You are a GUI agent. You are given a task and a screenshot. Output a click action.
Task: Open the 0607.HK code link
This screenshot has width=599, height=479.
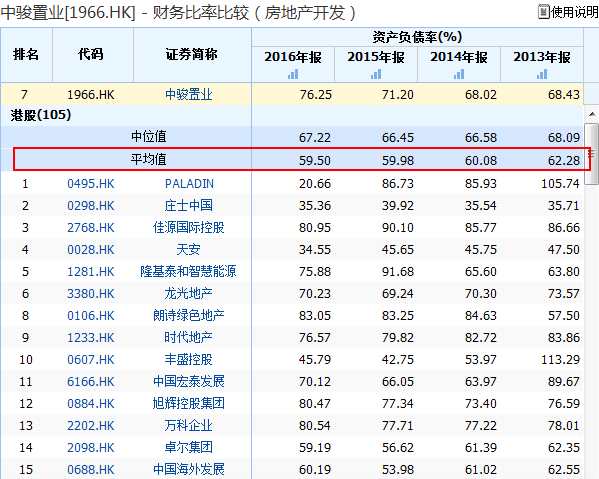click(x=91, y=359)
